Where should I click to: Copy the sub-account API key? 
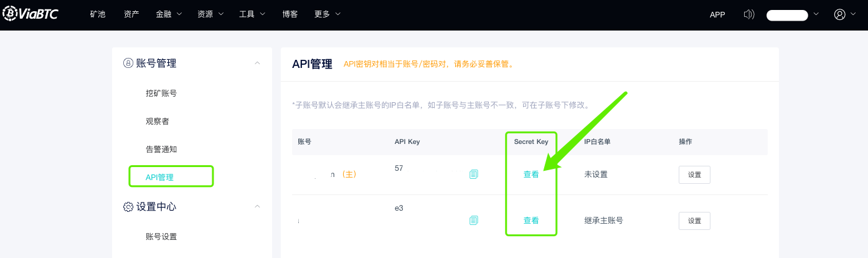coord(474,221)
